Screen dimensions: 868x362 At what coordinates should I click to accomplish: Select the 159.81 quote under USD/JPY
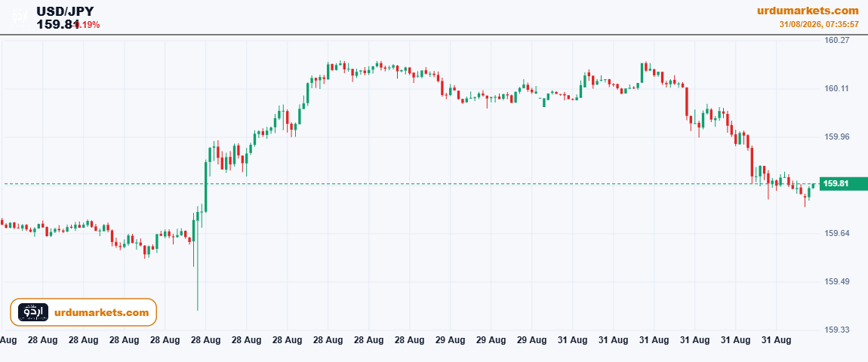tap(57, 24)
